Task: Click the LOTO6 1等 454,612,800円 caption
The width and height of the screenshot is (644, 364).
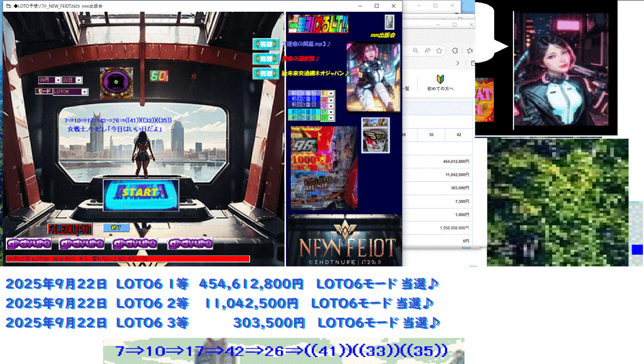Action: [x=223, y=283]
